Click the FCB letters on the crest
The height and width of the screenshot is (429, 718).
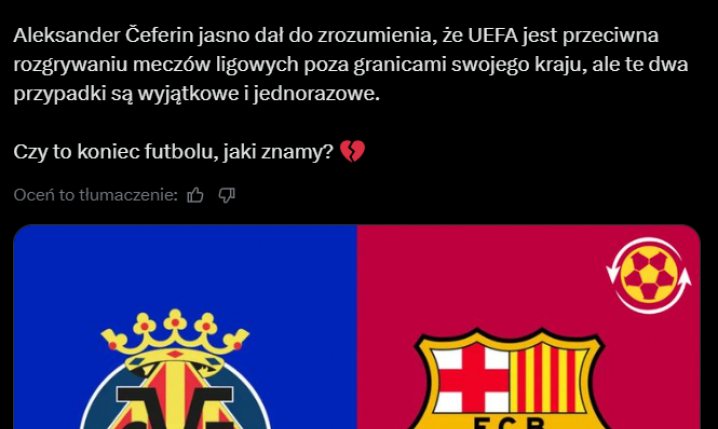point(509,422)
